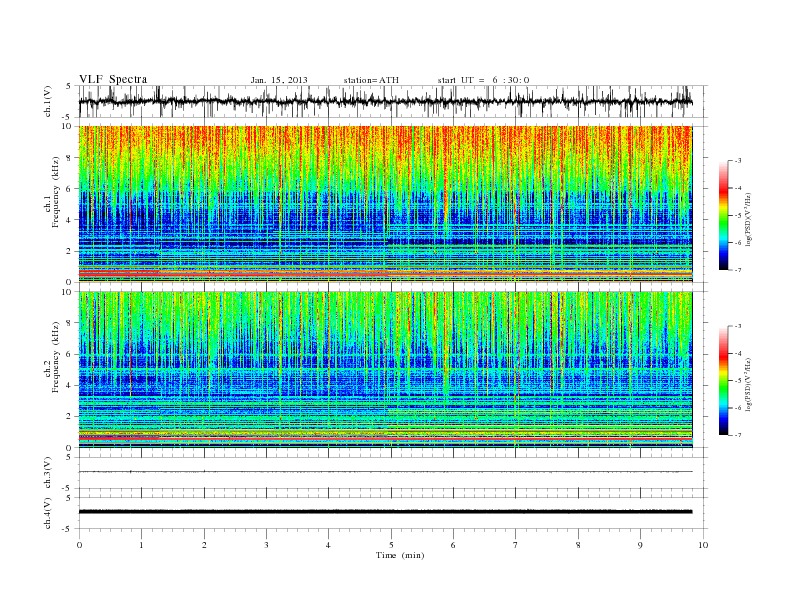The width and height of the screenshot is (792, 612).
Task: Click the "-7" tick of ch.2 color bar
Action: (737, 435)
